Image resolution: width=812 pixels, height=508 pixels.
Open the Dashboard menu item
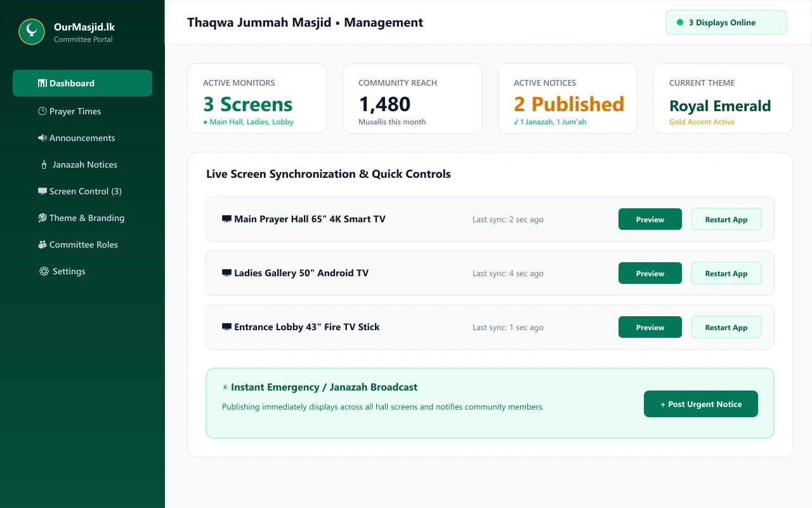pos(82,83)
